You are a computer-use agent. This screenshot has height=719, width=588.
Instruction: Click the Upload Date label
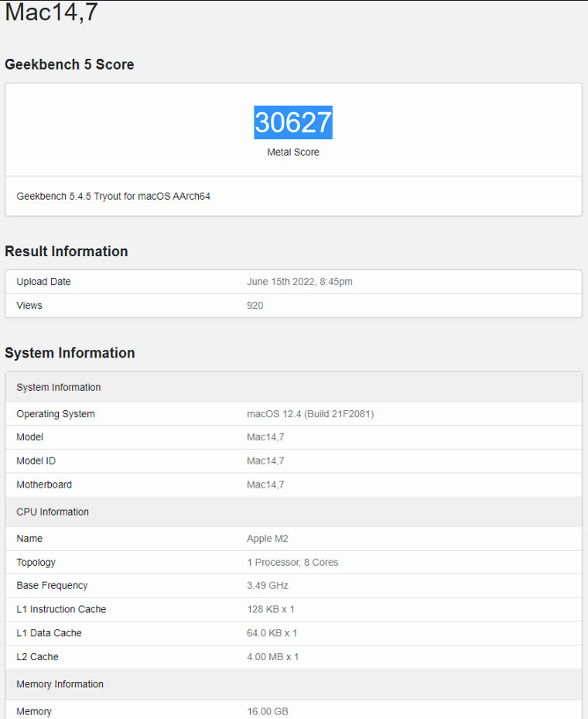[x=43, y=282]
